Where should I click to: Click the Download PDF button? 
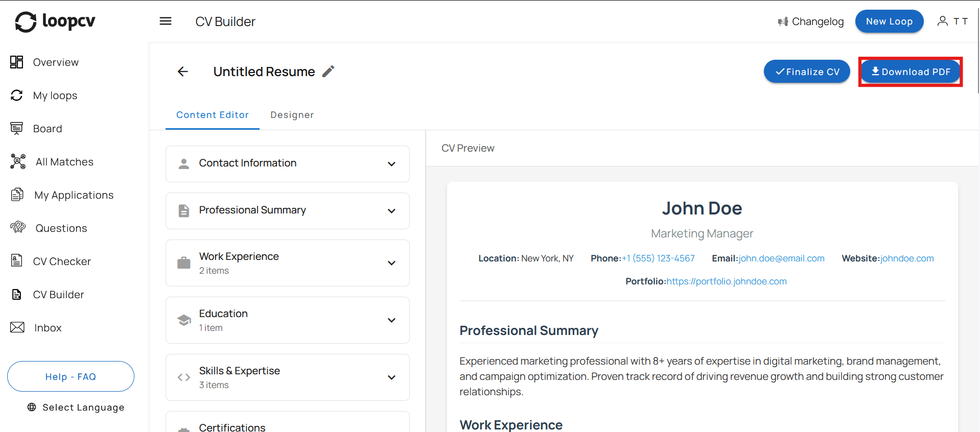[x=910, y=72]
